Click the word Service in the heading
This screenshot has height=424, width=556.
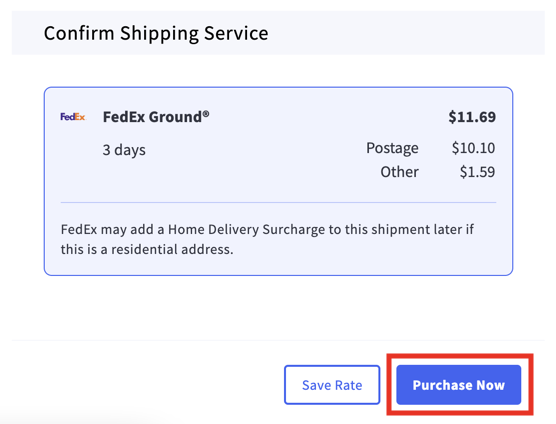coord(236,33)
